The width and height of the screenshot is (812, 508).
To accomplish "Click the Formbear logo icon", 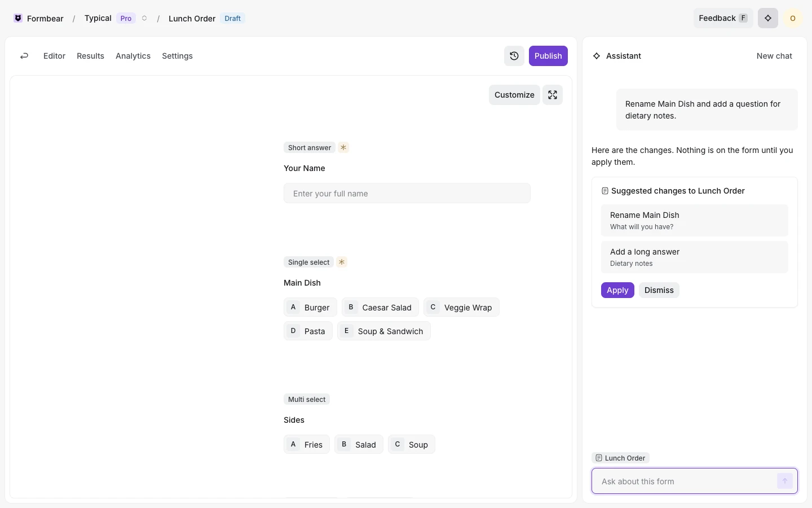I will click(18, 18).
